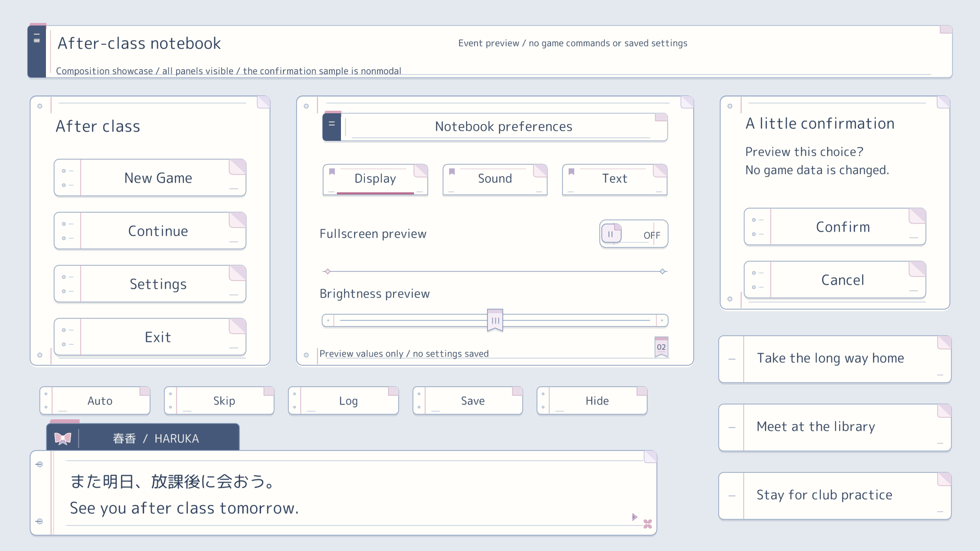Open Settings from After class menu
The height and width of the screenshot is (551, 980).
(x=150, y=284)
